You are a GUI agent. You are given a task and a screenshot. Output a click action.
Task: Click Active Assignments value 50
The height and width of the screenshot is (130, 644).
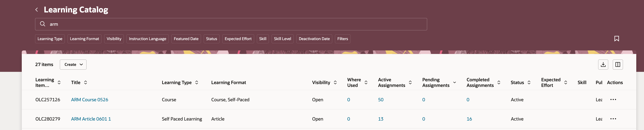(381, 100)
